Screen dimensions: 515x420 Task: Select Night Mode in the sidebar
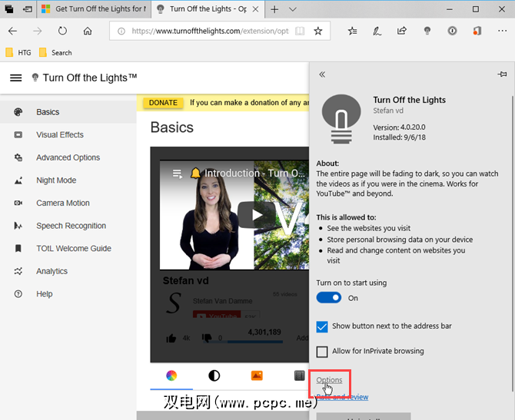click(56, 180)
